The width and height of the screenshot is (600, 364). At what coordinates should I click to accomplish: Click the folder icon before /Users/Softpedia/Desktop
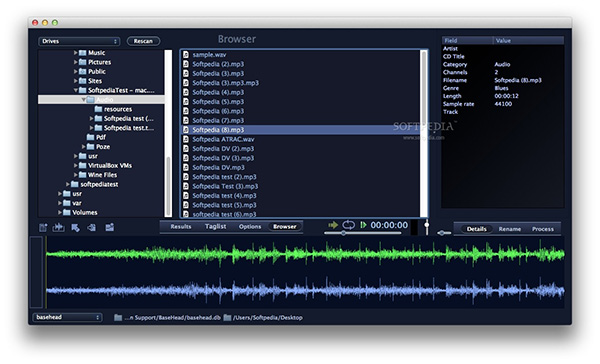(x=227, y=318)
